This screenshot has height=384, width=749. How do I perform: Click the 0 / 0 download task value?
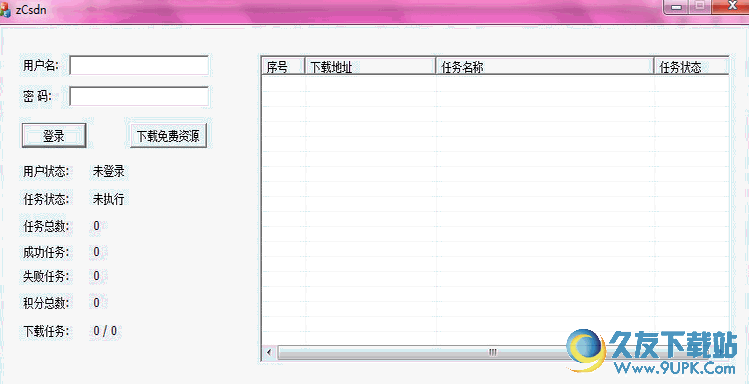tap(106, 331)
